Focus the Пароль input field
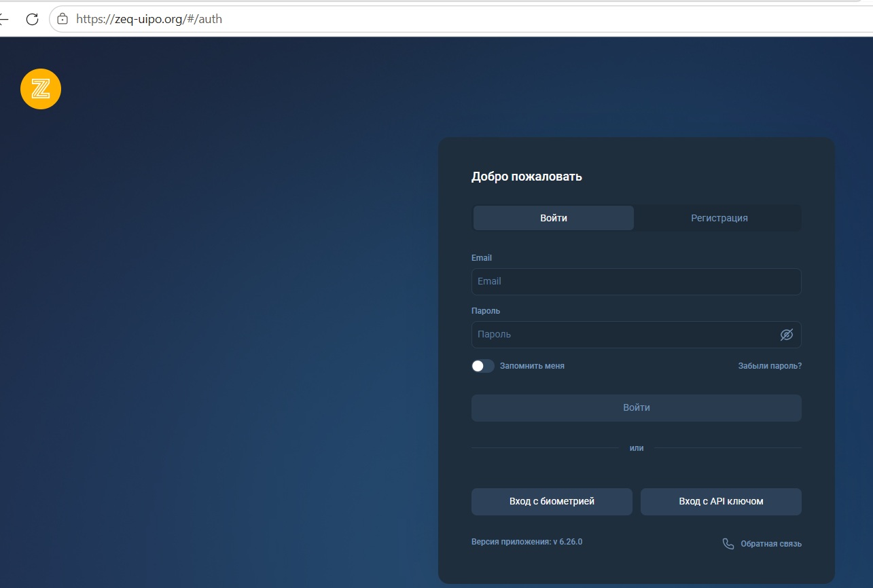Viewport: 873px width, 588px height. point(637,335)
